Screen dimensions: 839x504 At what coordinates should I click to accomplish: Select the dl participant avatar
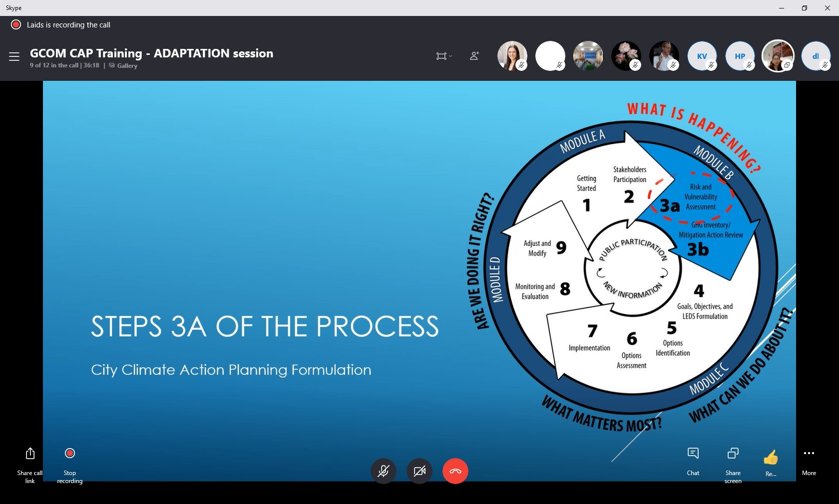pyautogui.click(x=815, y=56)
